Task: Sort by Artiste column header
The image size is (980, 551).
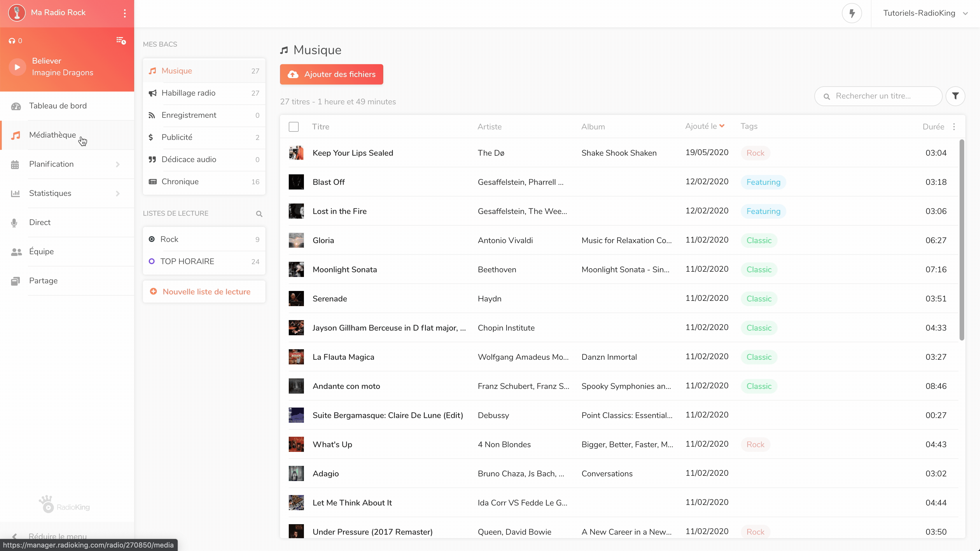Action: 489,127
